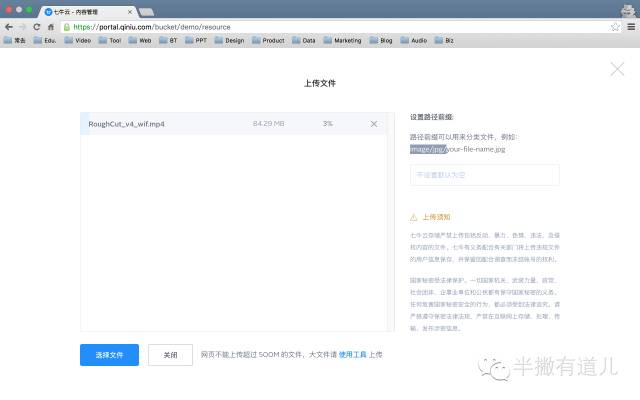The height and width of the screenshot is (400, 640).
Task: Click the browser back arrow
Action: click(x=9, y=26)
